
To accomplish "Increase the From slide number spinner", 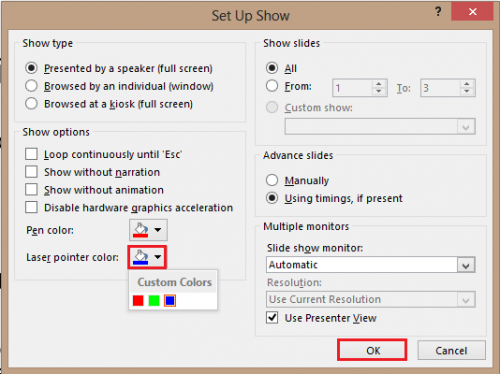I will coord(379,84).
